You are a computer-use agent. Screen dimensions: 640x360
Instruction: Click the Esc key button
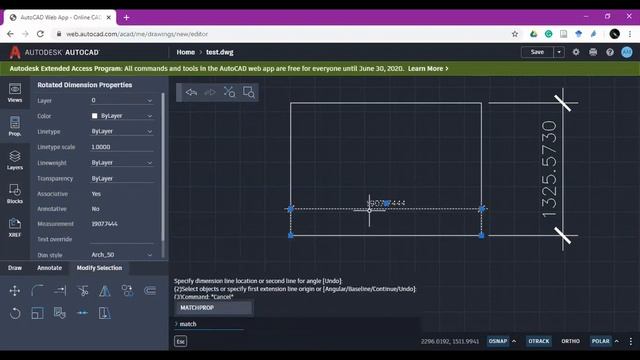pyautogui.click(x=180, y=341)
